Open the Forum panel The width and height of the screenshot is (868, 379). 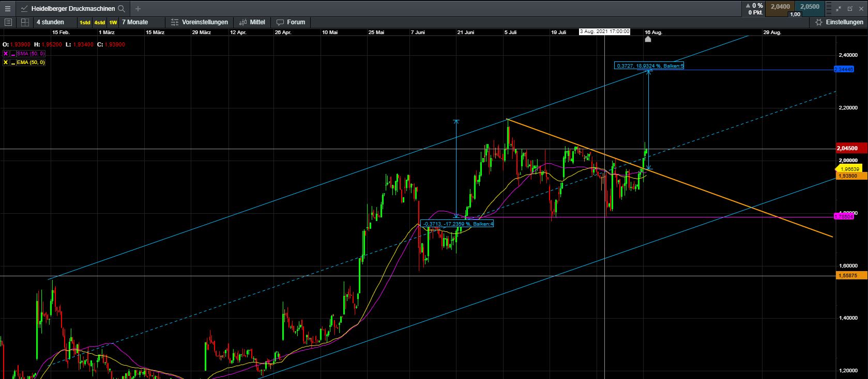(291, 22)
